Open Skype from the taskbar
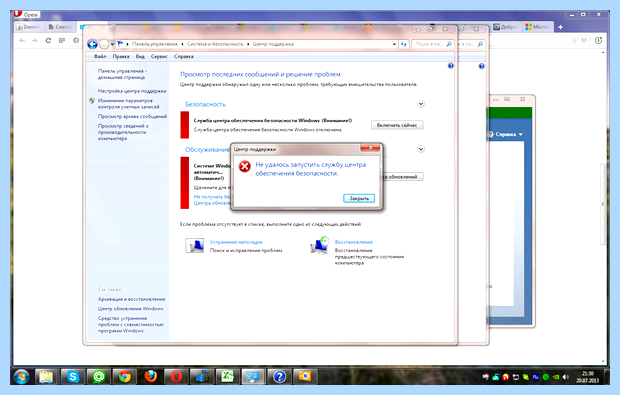Screen dimensions: 620x395 click(73, 376)
